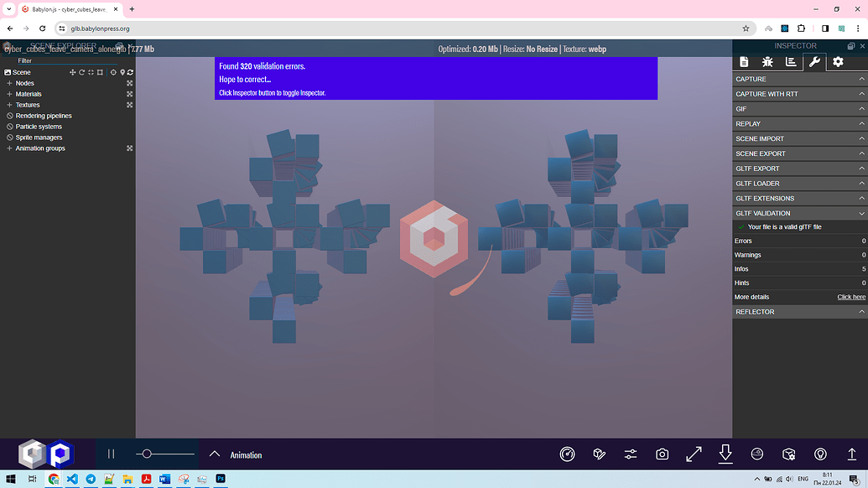Enable the mesh picker crosshair toggle
Image resolution: width=868 pixels, height=488 pixels.
click(113, 72)
